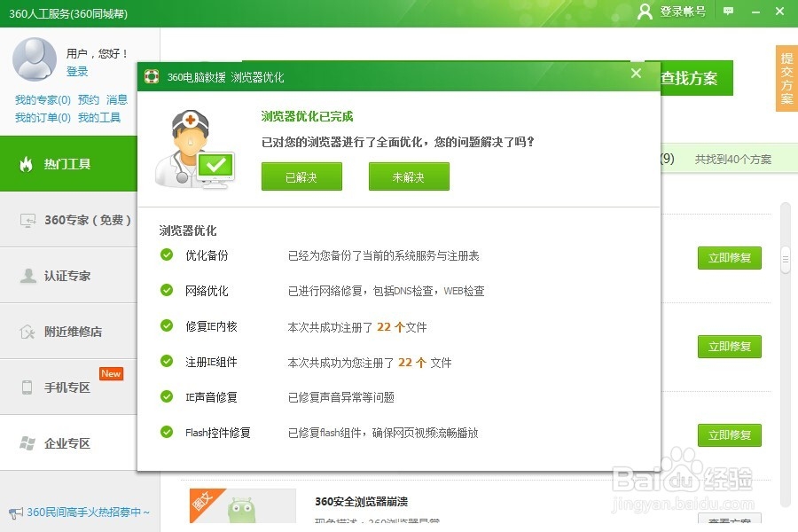Image resolution: width=798 pixels, height=532 pixels.
Task: Click the doctor illustration in dialog
Action: pos(194,149)
